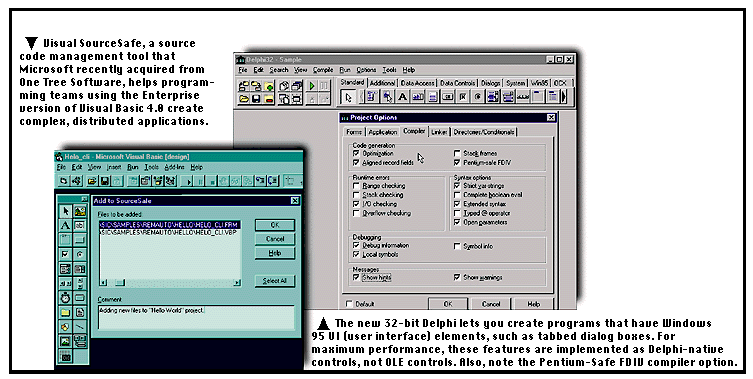Image resolution: width=753 pixels, height=379 pixels.
Task: Click the Delphi green Run arrow button
Action: tap(312, 86)
